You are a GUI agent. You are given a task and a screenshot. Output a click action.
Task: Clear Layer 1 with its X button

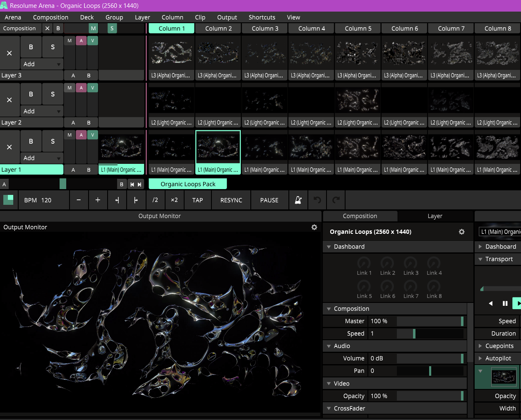click(10, 147)
